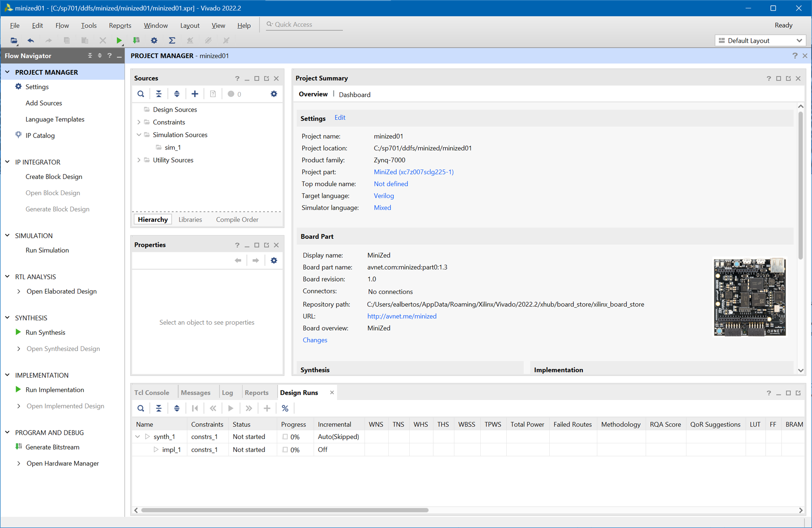
Task: Click the Not defined top module link
Action: coord(391,184)
